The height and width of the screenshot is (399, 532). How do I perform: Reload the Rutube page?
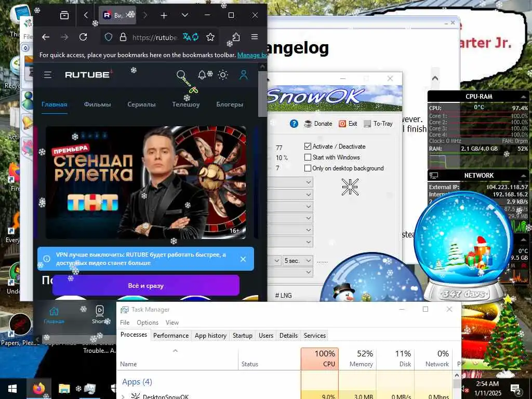(x=83, y=37)
